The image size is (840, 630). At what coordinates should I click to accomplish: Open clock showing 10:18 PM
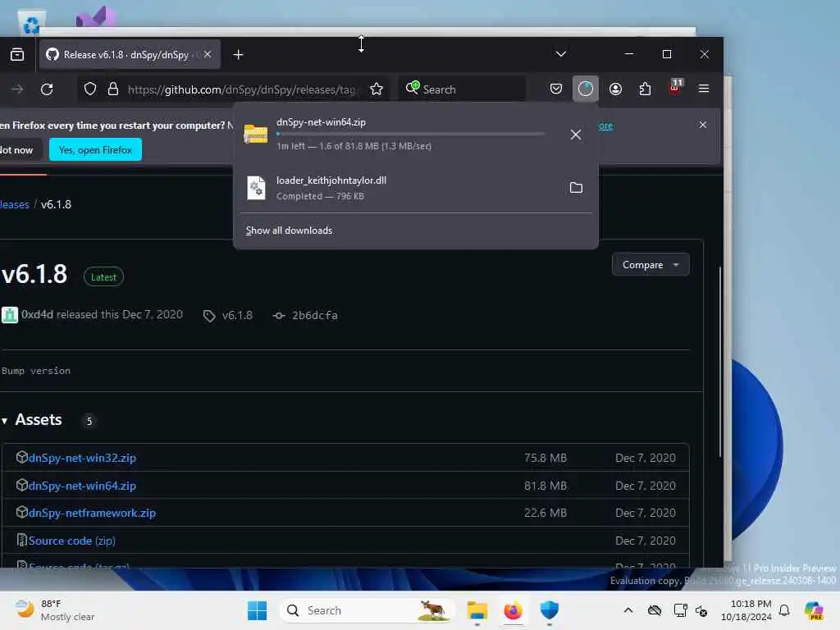(746, 610)
